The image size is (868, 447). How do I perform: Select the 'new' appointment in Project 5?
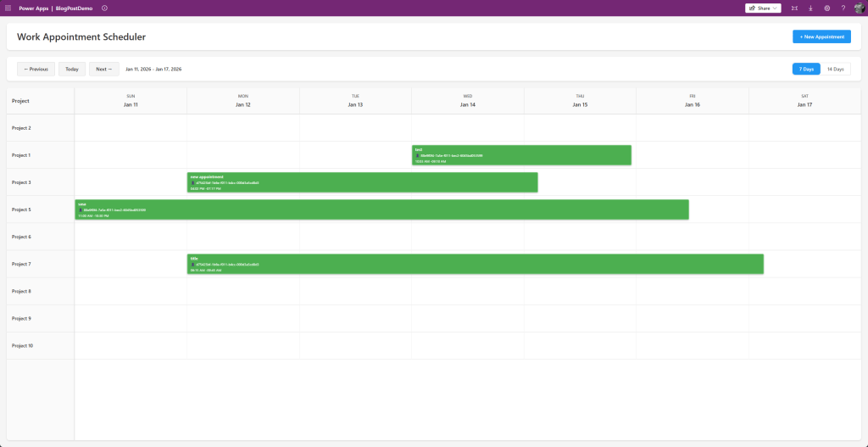pos(381,209)
